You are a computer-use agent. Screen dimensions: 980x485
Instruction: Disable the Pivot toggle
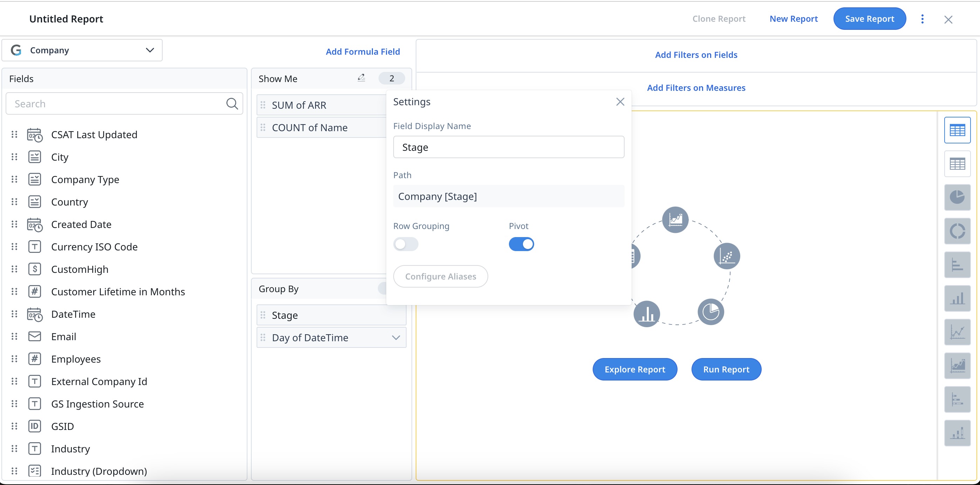[x=521, y=244]
